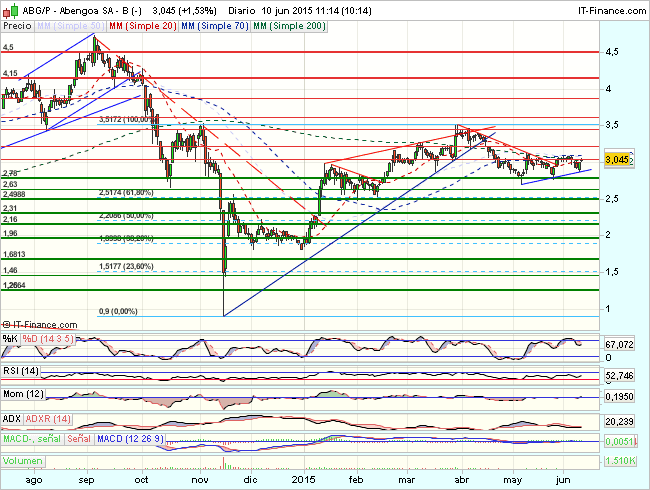650x490 pixels.
Task: Click the 2,5174 (61,80%) Fibonacci label
Action: (126, 193)
